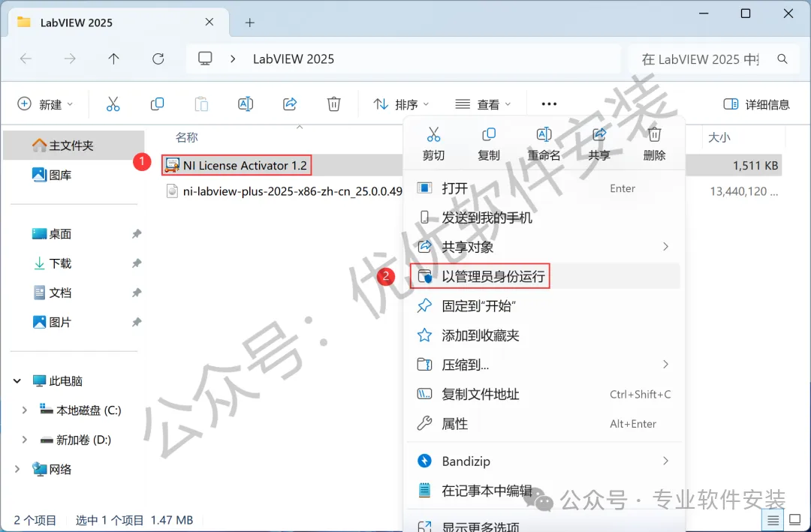The image size is (811, 532).
Task: Click the Copy icon in the toolbar
Action: click(x=157, y=104)
